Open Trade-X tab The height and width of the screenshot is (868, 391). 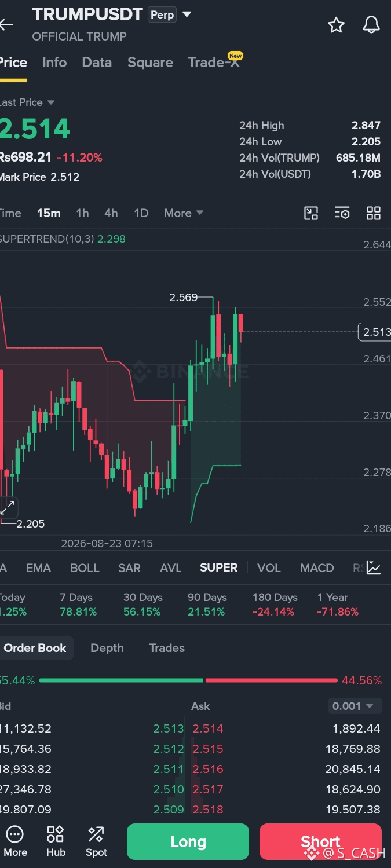coord(214,63)
